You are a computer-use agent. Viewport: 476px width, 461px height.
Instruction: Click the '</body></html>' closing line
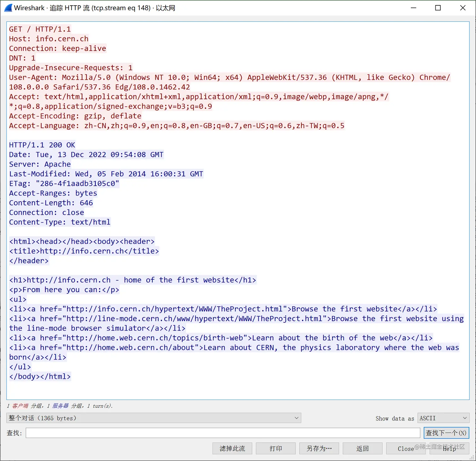[40, 377]
